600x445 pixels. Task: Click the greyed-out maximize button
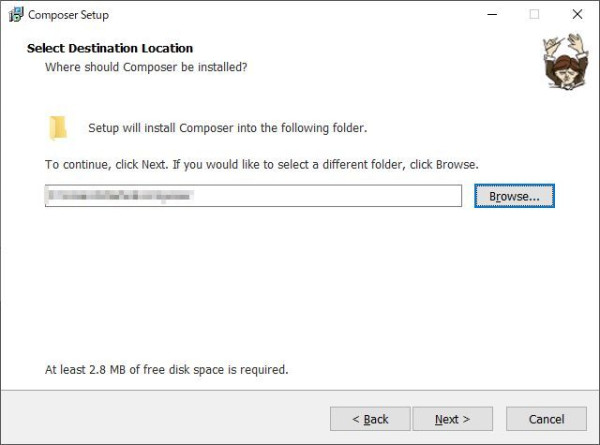534,15
